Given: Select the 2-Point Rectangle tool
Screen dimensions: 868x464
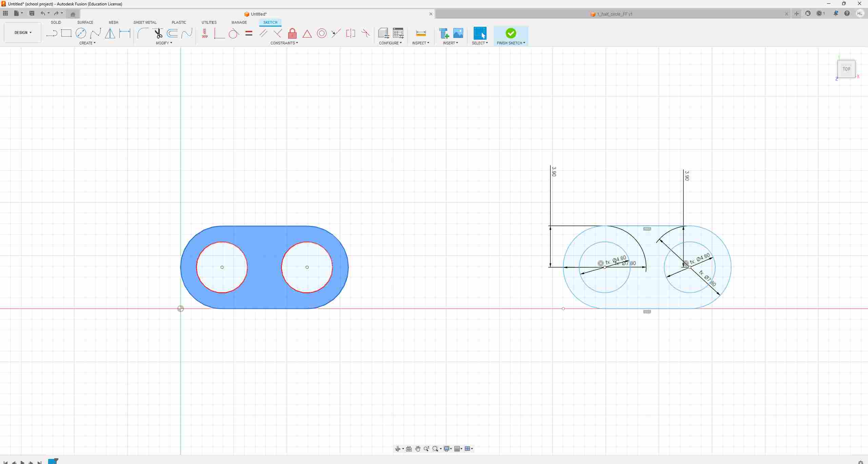Looking at the screenshot, I should coord(66,33).
